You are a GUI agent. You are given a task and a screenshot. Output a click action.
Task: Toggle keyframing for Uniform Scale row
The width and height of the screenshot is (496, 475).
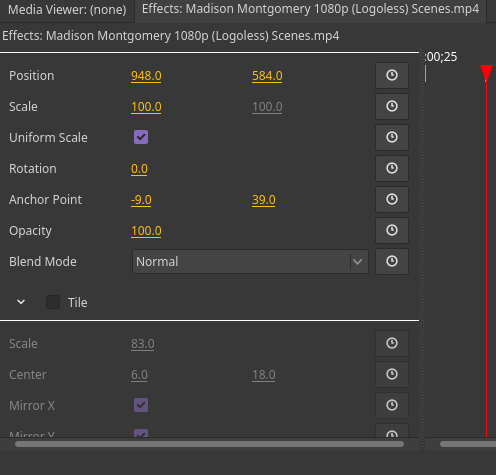click(392, 137)
